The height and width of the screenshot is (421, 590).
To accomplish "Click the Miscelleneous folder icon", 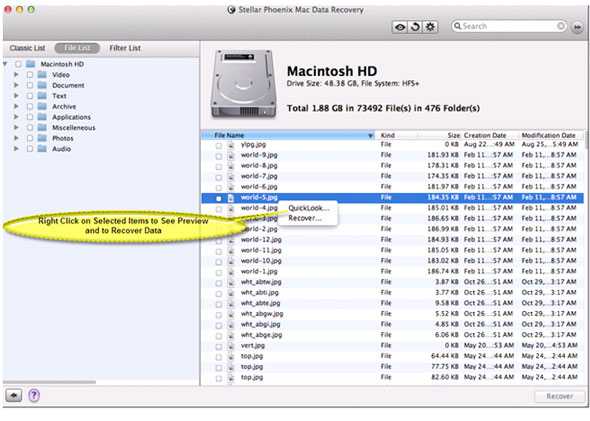I will point(43,128).
